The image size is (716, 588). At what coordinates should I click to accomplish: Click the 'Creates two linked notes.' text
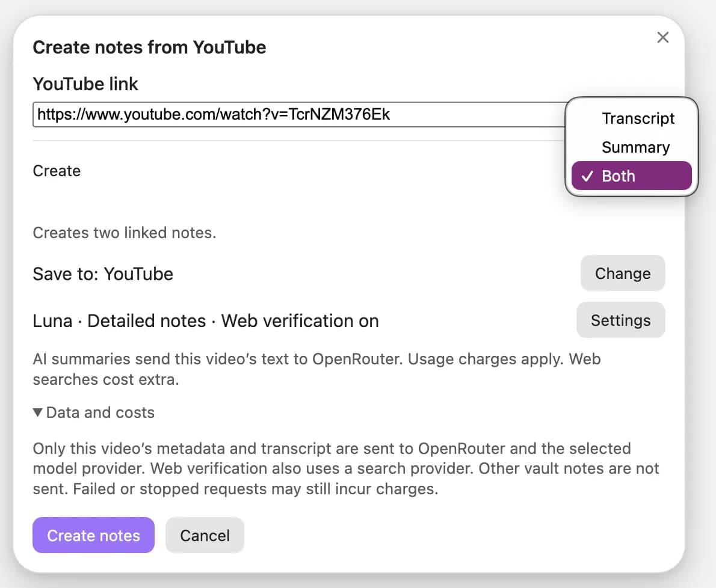[x=124, y=233]
